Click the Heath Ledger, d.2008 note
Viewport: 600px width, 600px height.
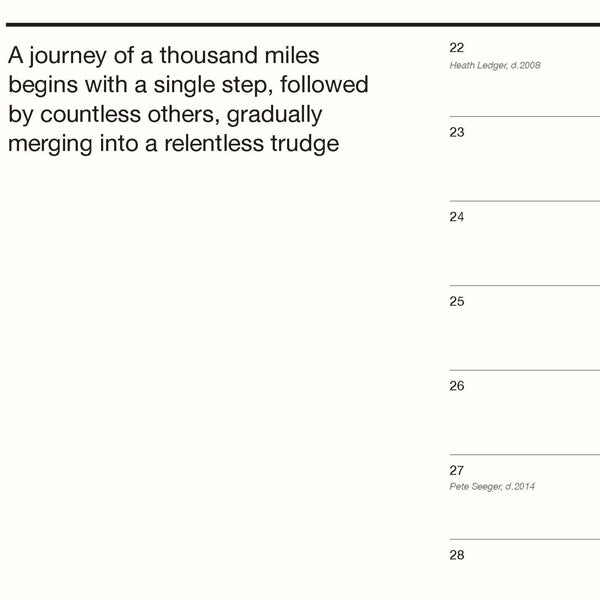click(x=495, y=64)
